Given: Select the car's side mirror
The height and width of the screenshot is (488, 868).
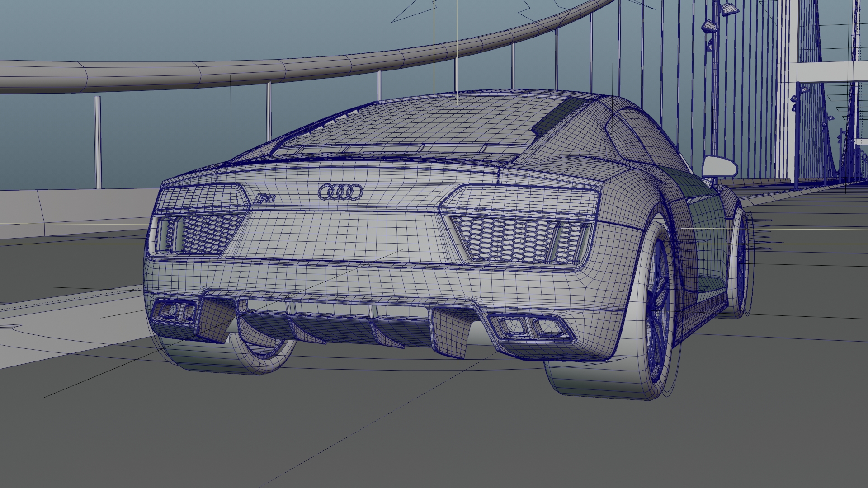Looking at the screenshot, I should [720, 166].
